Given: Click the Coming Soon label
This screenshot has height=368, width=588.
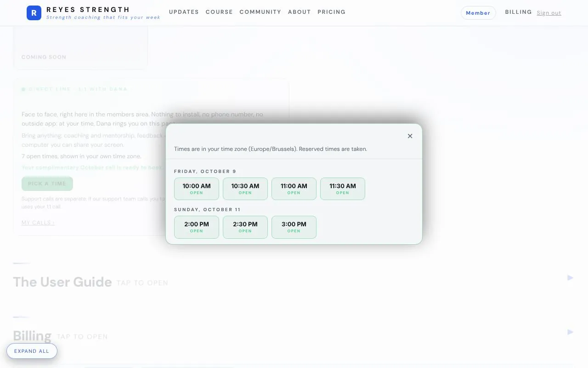Looking at the screenshot, I should [x=44, y=57].
